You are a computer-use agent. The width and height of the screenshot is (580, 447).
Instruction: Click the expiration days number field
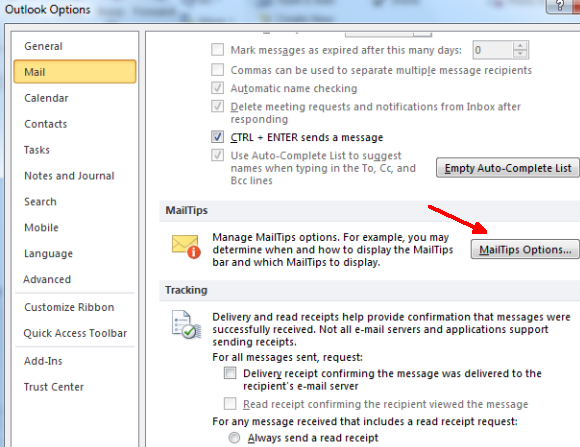[x=493, y=50]
